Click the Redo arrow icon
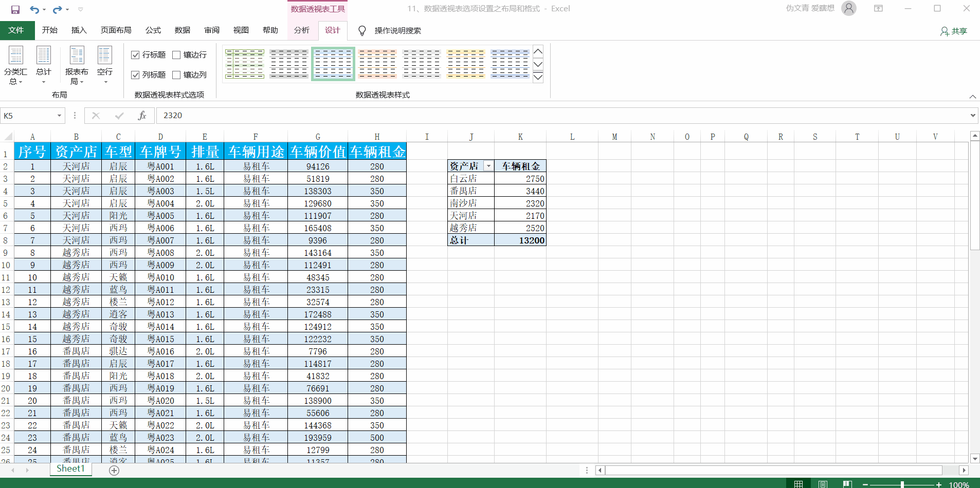This screenshot has height=488, width=980. [x=57, y=9]
